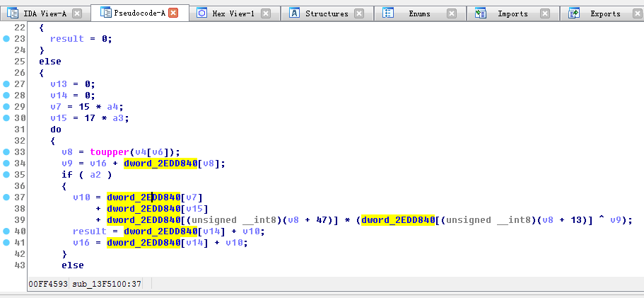Close the Hex View-1 tab
644x298 pixels.
(x=266, y=13)
